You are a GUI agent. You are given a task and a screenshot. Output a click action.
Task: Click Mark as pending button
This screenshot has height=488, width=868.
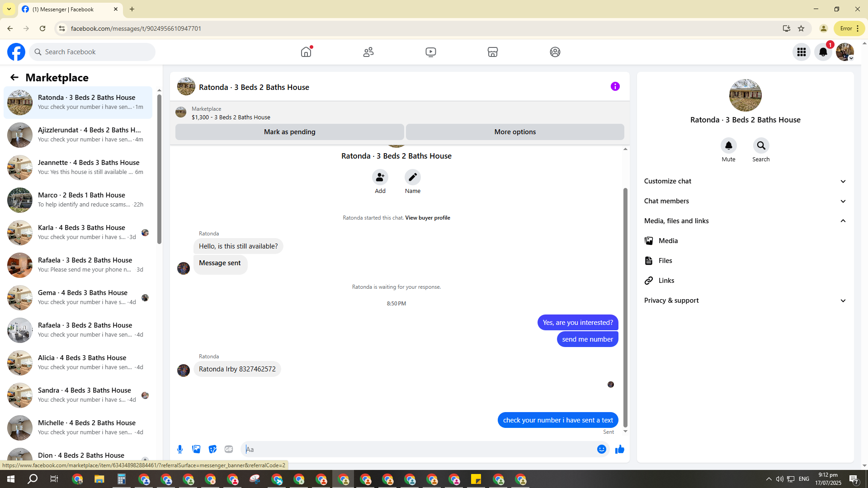pos(290,132)
